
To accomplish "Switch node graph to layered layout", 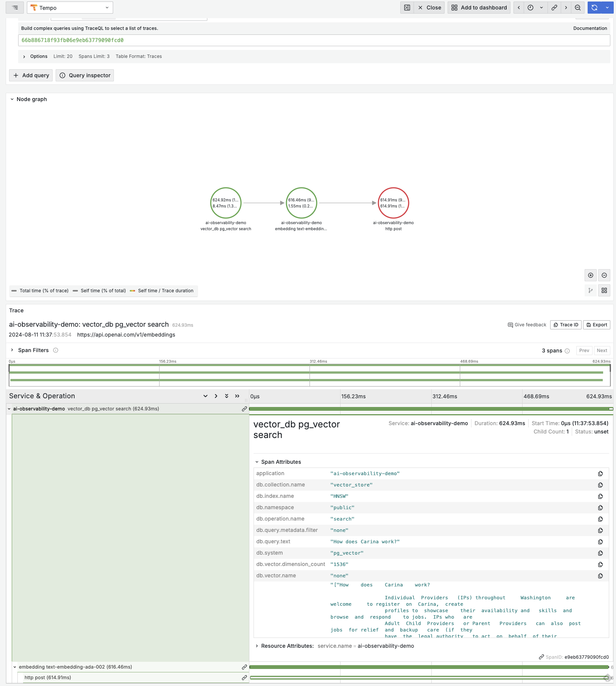I will point(591,290).
